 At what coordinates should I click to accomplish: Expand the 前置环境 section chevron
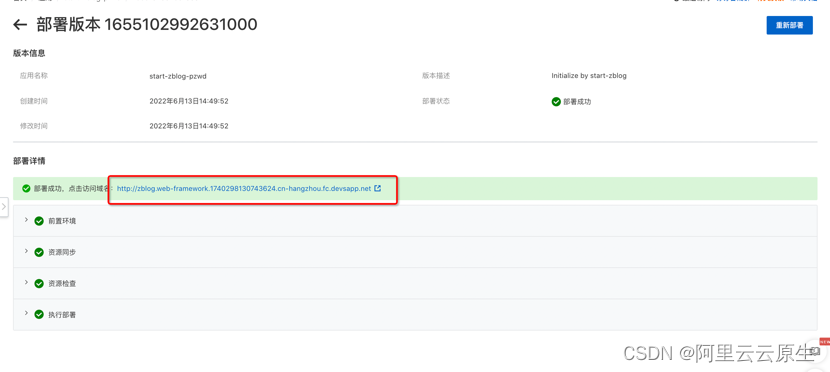(x=26, y=220)
